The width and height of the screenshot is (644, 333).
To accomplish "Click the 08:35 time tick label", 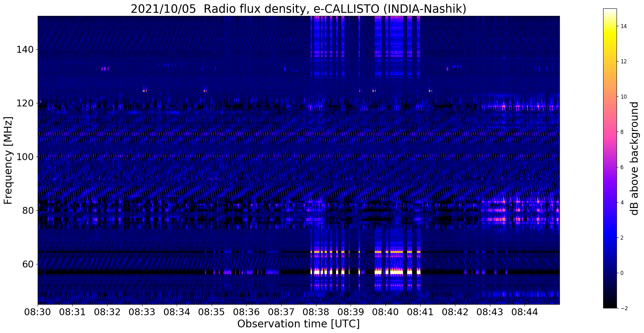I will point(212,312).
